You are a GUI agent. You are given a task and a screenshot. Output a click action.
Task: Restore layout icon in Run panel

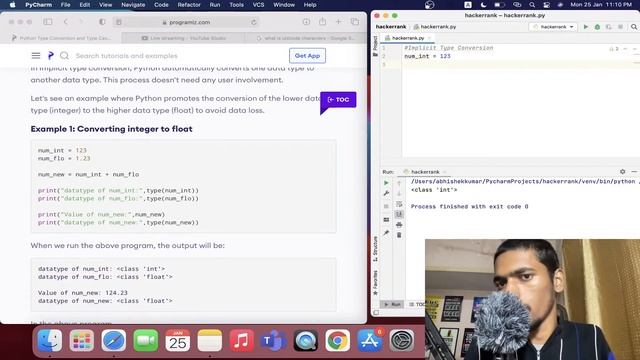pyautogui.click(x=386, y=220)
